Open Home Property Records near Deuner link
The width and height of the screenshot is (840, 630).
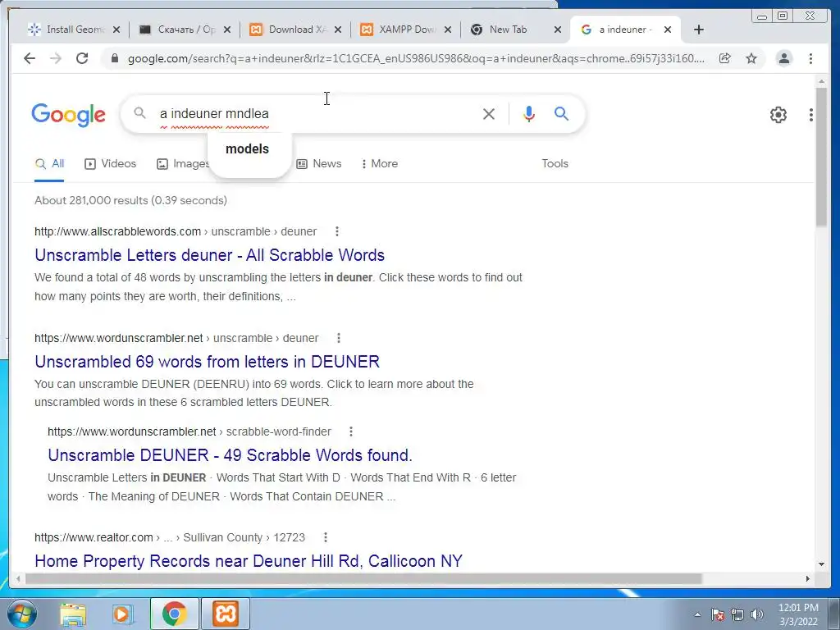[249, 561]
